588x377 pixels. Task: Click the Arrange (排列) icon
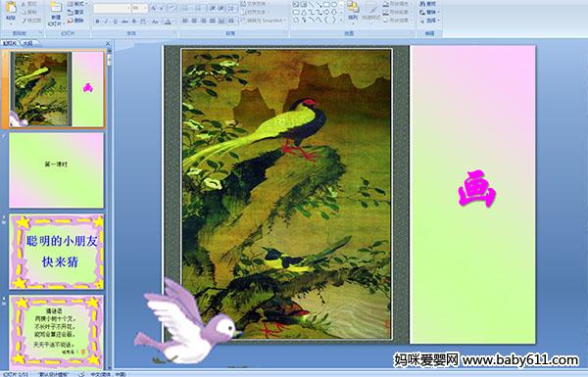(x=353, y=11)
